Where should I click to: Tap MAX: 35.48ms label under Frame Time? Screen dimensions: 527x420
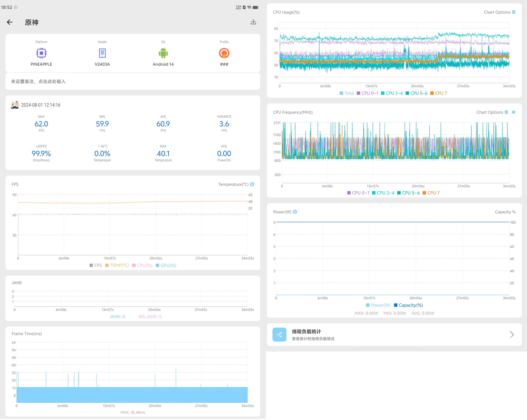pos(133,412)
